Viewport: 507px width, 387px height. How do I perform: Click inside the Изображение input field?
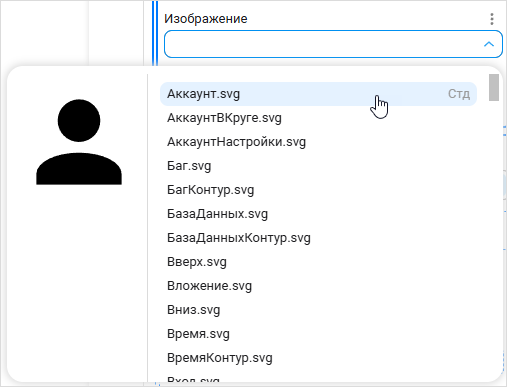pyautogui.click(x=333, y=44)
